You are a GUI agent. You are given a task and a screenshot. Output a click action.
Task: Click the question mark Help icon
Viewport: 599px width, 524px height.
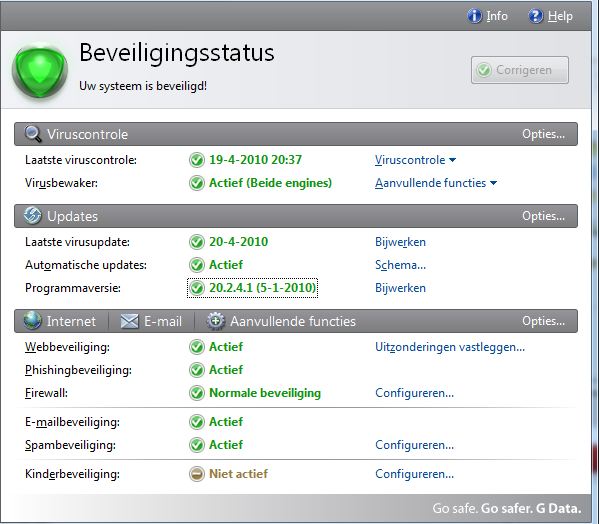click(536, 16)
